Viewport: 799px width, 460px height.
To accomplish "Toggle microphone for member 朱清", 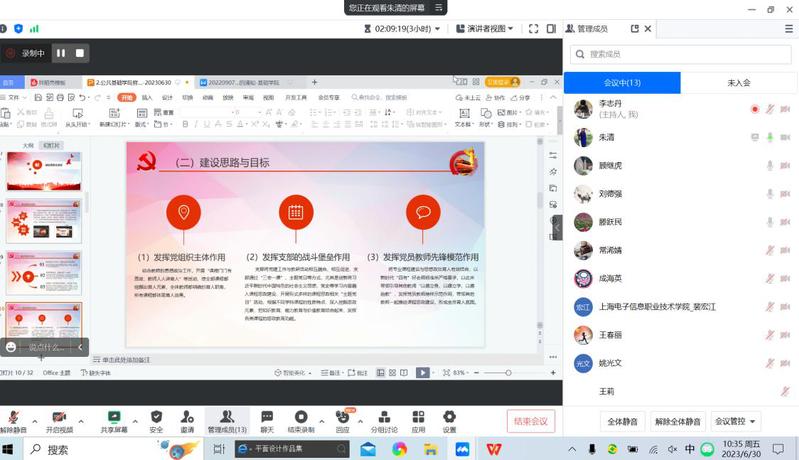I will 771,137.
